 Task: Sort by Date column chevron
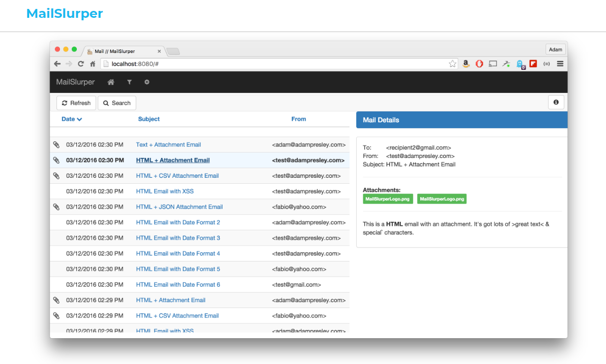[x=79, y=119]
